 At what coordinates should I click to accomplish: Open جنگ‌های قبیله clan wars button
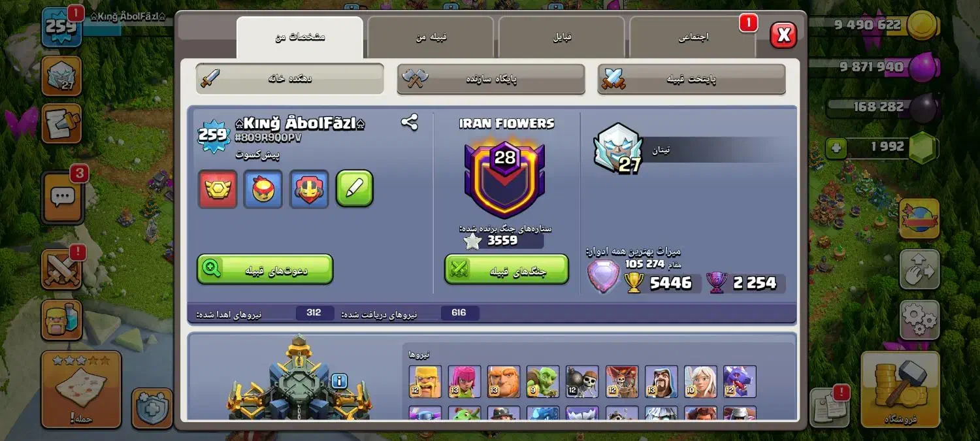pos(506,269)
